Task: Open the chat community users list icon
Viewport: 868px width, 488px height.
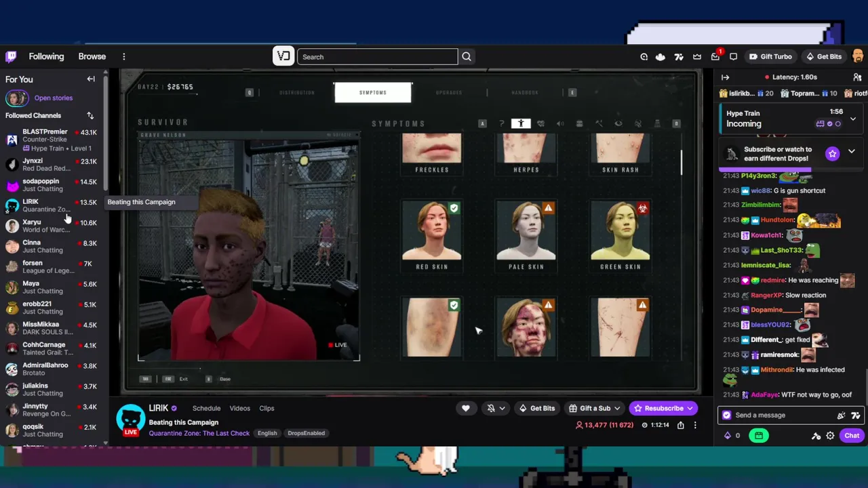Action: click(x=857, y=77)
